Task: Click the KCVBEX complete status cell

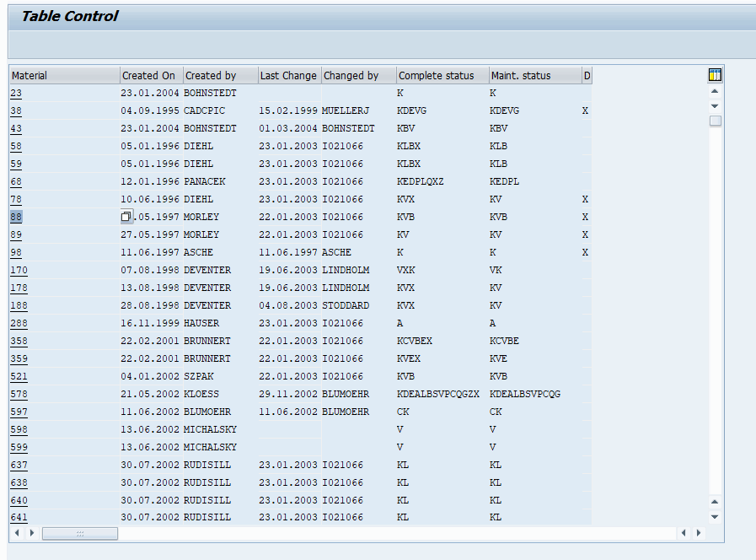Action: 415,341
